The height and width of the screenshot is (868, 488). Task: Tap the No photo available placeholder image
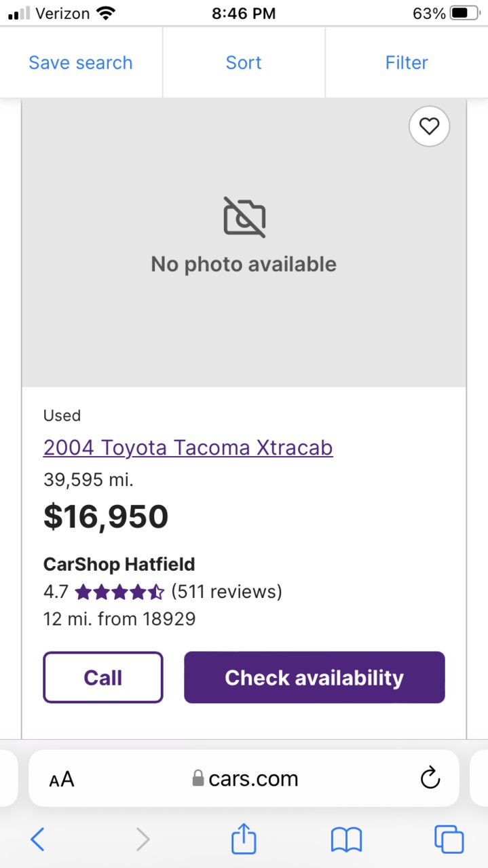(x=244, y=242)
